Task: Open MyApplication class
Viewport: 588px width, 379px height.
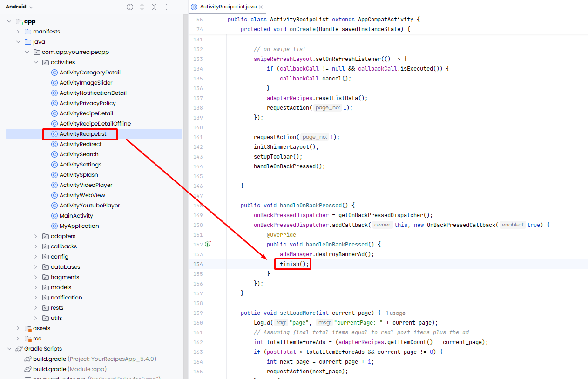Action: pos(79,226)
